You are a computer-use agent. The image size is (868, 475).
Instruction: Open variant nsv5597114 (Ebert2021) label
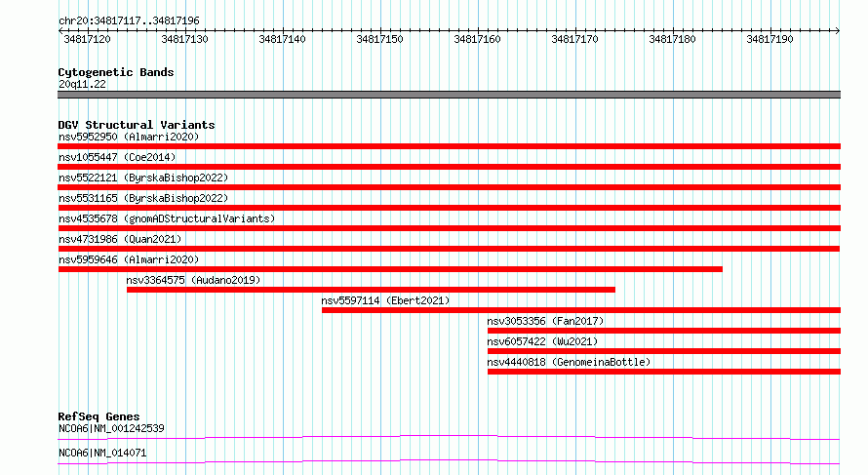coord(385,300)
